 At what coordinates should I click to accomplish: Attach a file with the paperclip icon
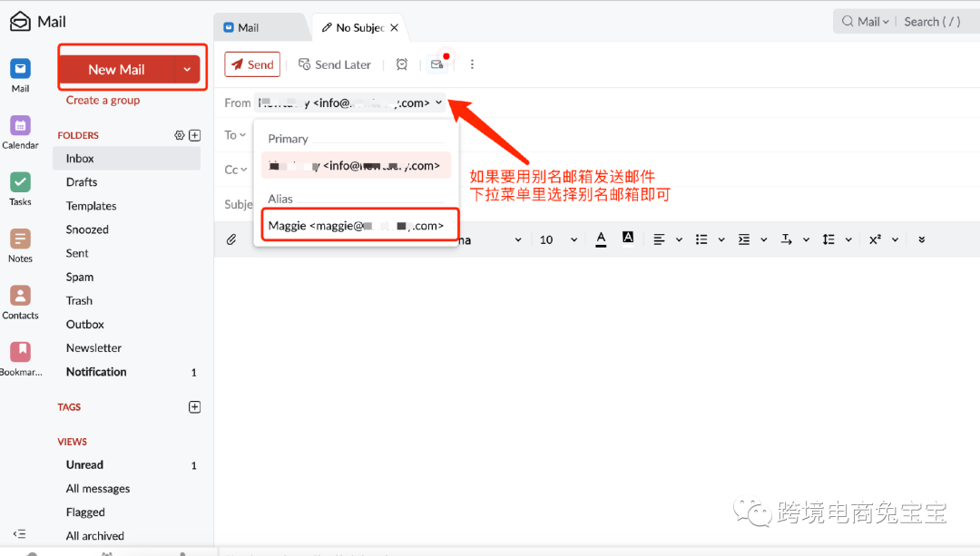[x=231, y=239]
